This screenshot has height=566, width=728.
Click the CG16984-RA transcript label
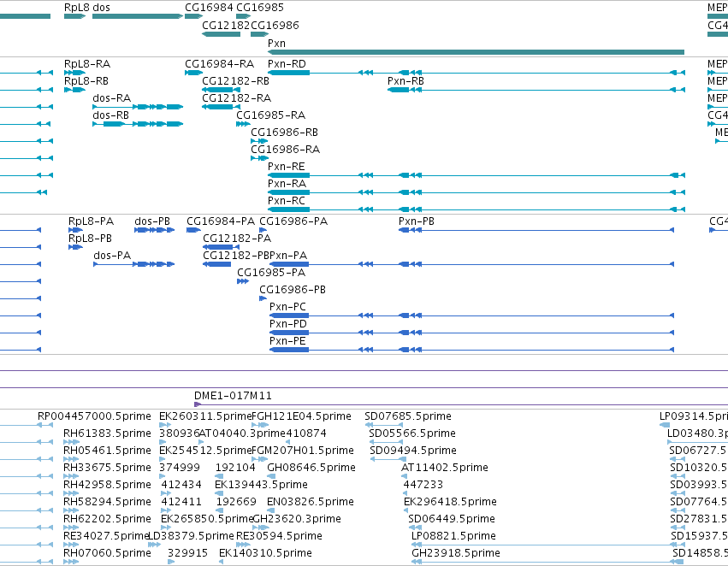220,63
